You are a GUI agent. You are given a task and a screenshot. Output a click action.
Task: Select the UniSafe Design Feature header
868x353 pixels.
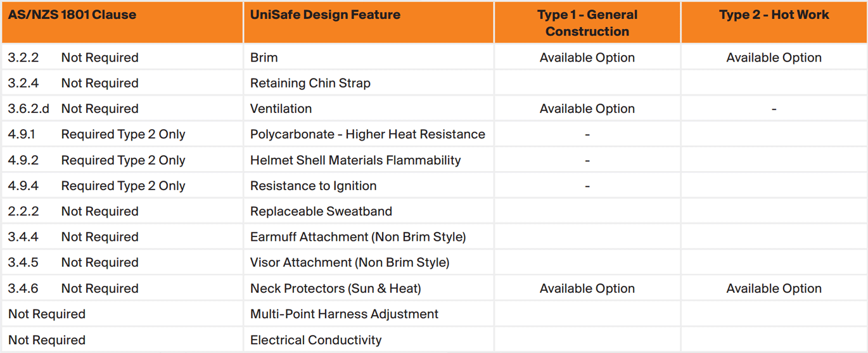pyautogui.click(x=369, y=22)
